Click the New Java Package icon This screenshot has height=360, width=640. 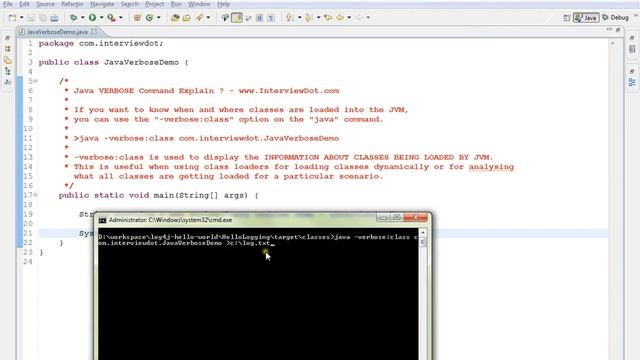137,18
